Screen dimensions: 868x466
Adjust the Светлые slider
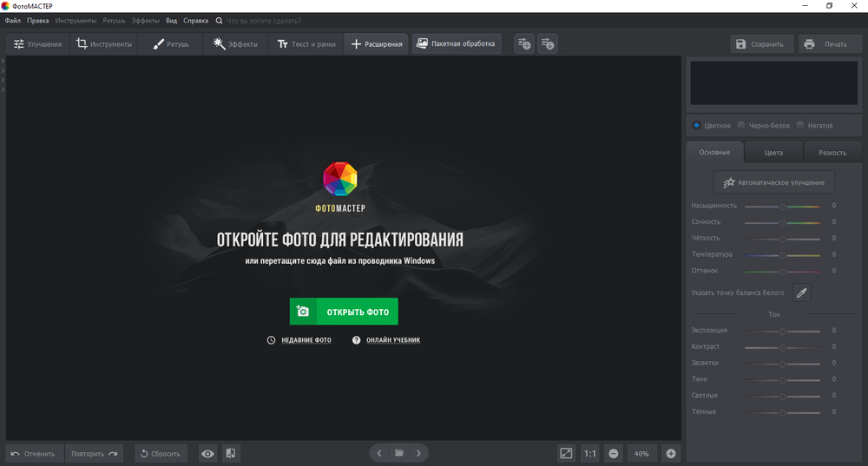[x=782, y=397]
